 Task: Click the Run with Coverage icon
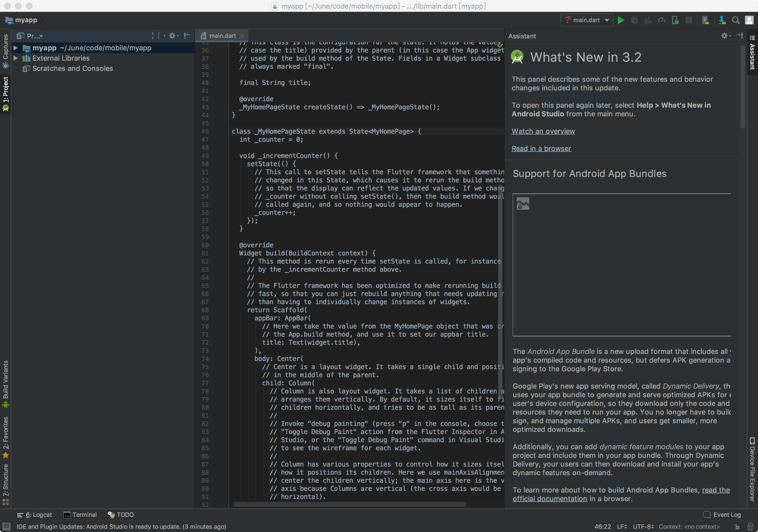point(648,20)
